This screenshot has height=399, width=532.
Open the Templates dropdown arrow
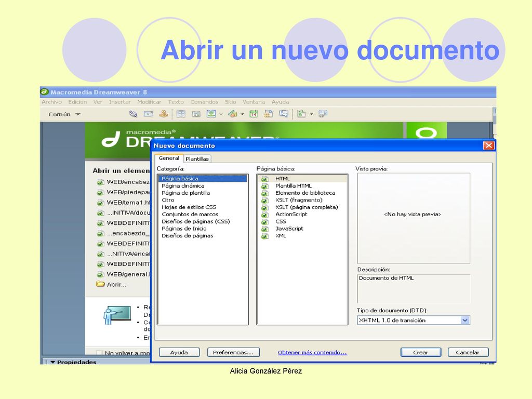pos(311,114)
